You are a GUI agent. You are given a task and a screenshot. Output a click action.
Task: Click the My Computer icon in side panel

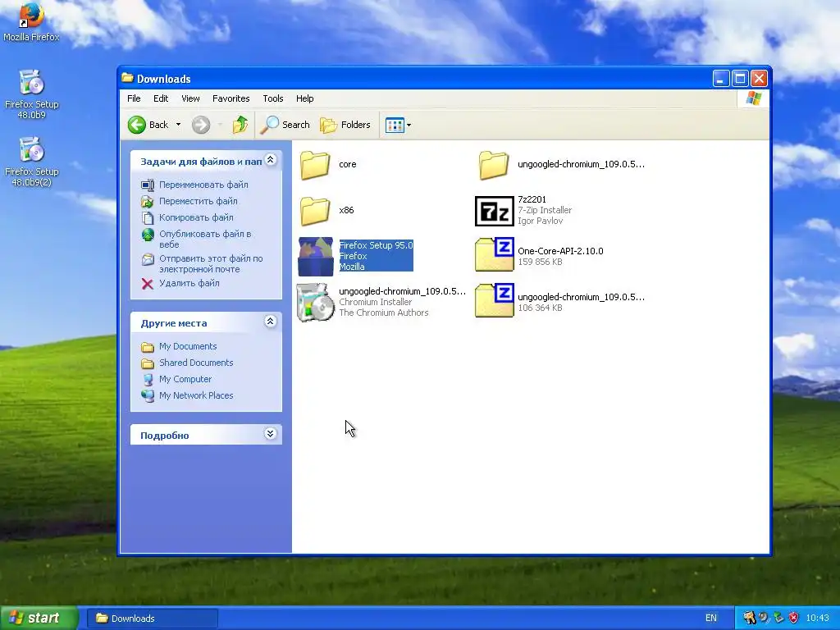pyautogui.click(x=148, y=380)
